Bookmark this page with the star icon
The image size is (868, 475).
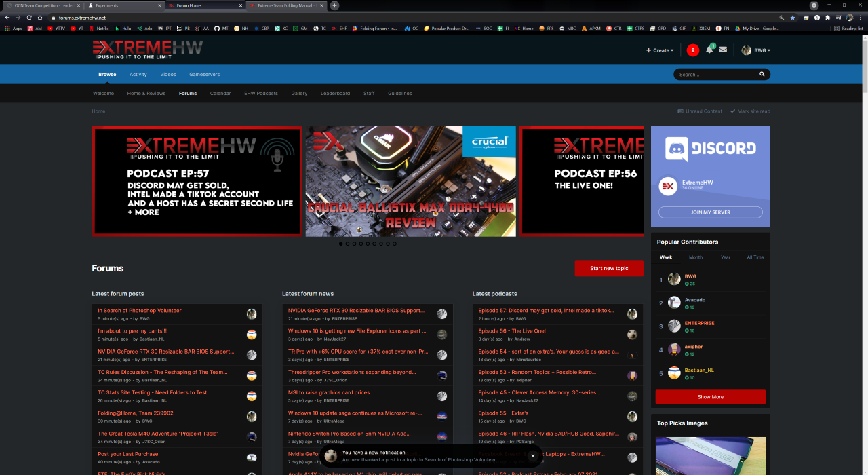[793, 18]
